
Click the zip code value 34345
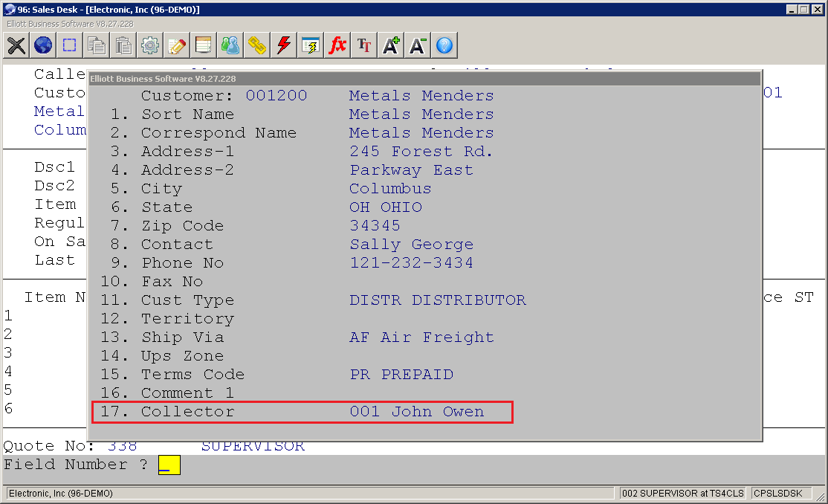[375, 225]
